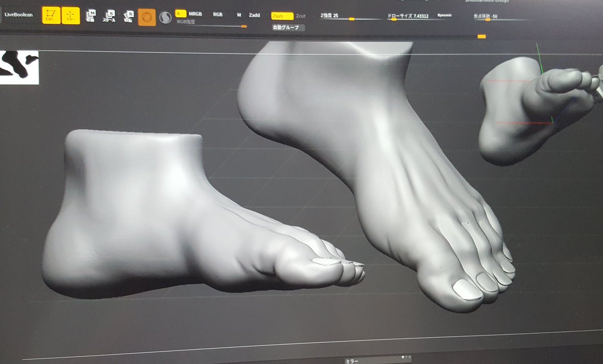
Task: Toggle Dynamic draw size
Action: click(x=444, y=16)
